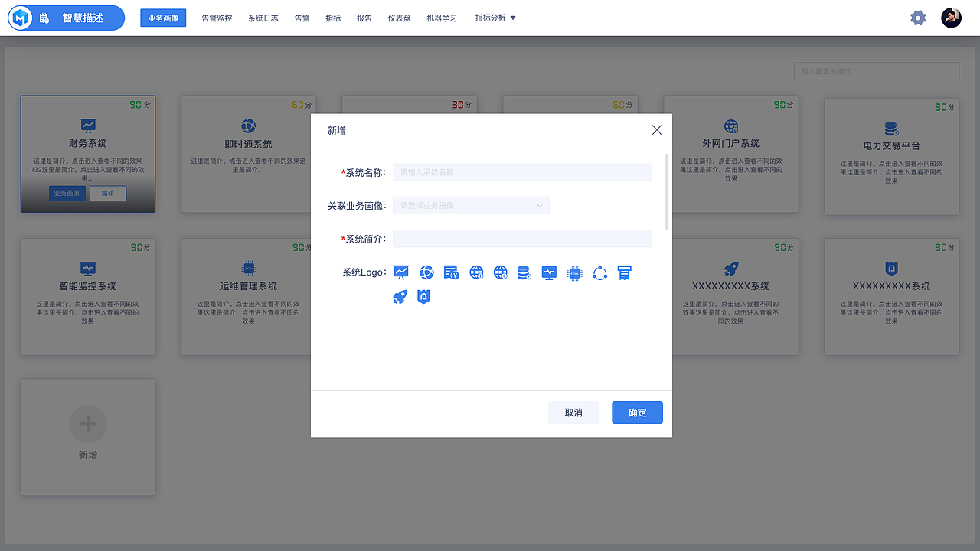Select the presentation chart system logo icon
The image size is (980, 551).
coord(401,272)
